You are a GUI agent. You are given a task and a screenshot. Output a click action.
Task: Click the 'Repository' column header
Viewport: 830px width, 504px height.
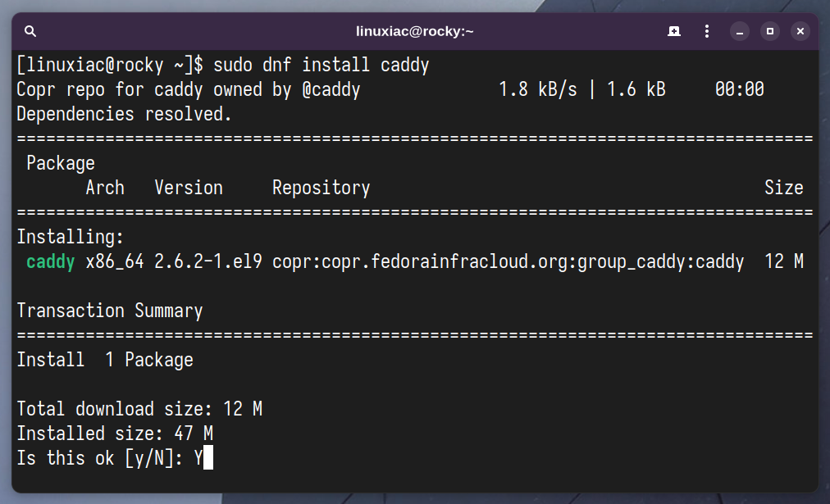[321, 188]
